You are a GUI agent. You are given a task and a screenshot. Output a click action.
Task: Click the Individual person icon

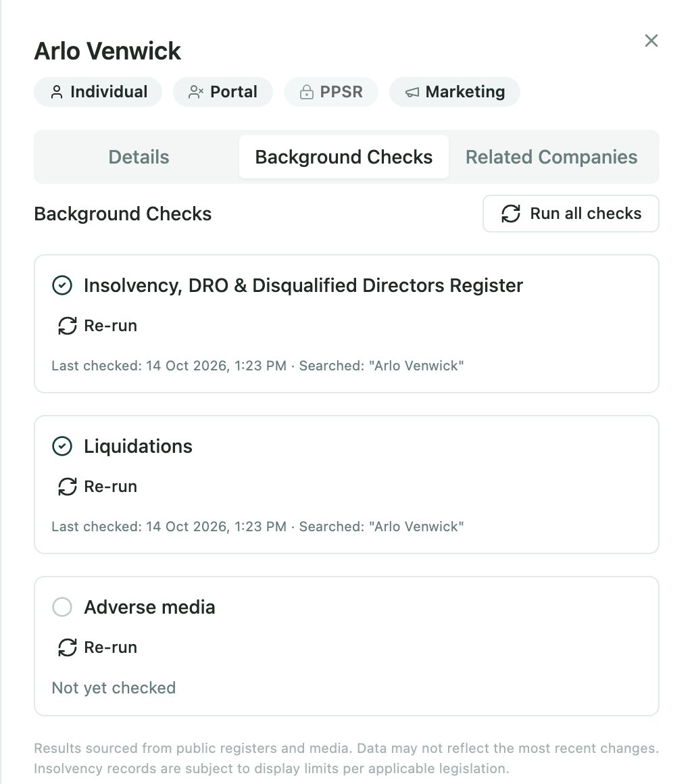57,92
